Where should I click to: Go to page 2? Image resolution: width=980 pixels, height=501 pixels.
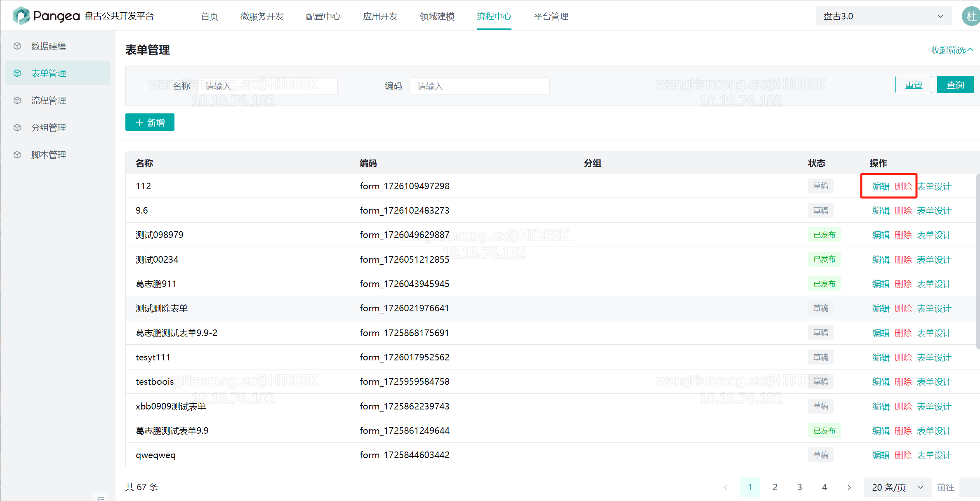tap(775, 487)
